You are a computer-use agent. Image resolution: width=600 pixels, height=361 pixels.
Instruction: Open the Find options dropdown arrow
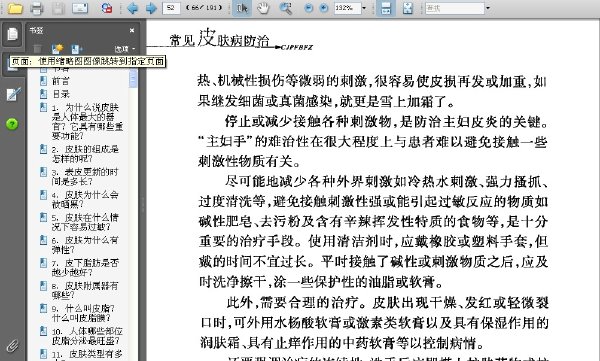pyautogui.click(x=488, y=8)
